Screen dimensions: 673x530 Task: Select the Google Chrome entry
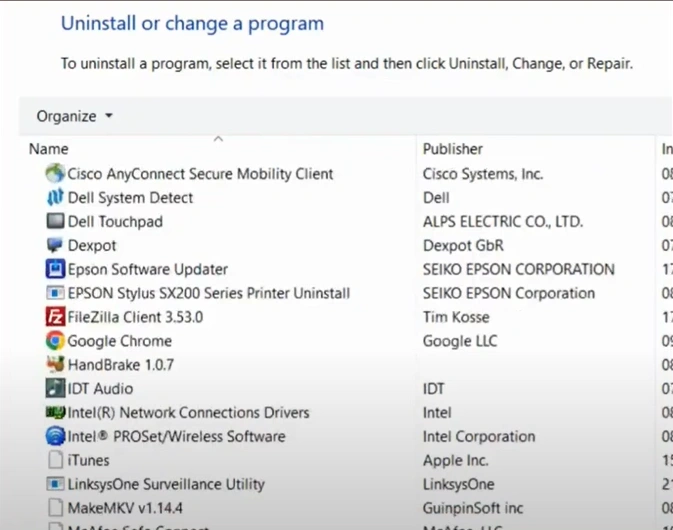pyautogui.click(x=120, y=341)
